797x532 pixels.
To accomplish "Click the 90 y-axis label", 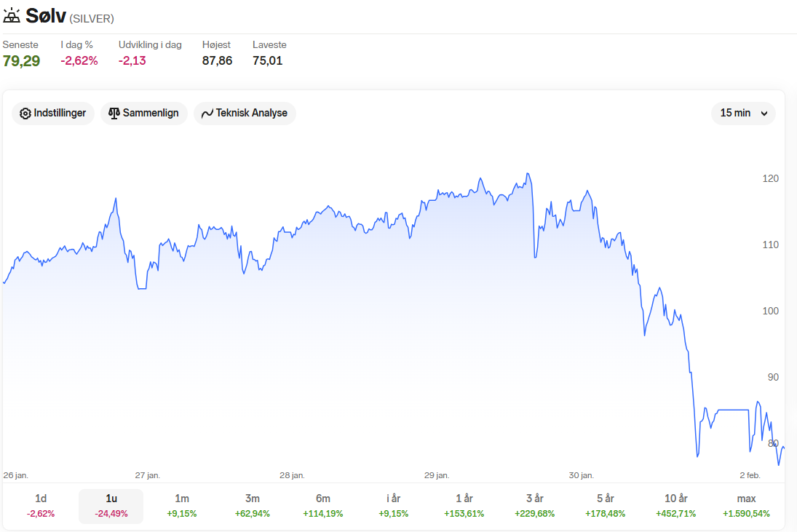I will click(x=773, y=377).
